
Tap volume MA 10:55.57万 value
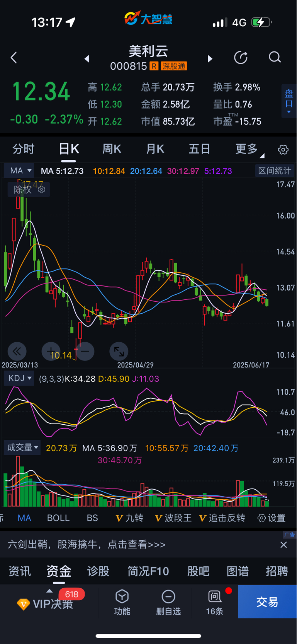pos(167,448)
